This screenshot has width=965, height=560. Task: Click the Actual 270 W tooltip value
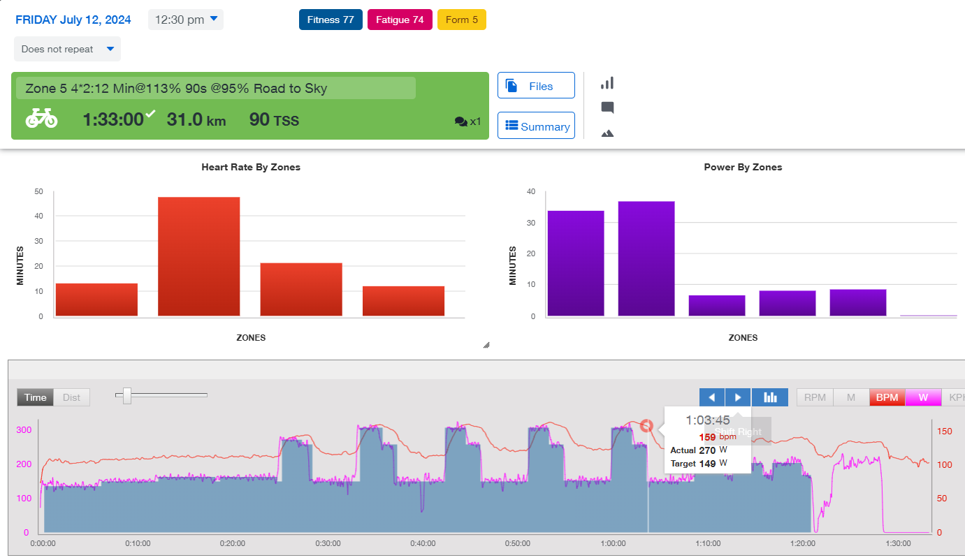click(x=699, y=450)
